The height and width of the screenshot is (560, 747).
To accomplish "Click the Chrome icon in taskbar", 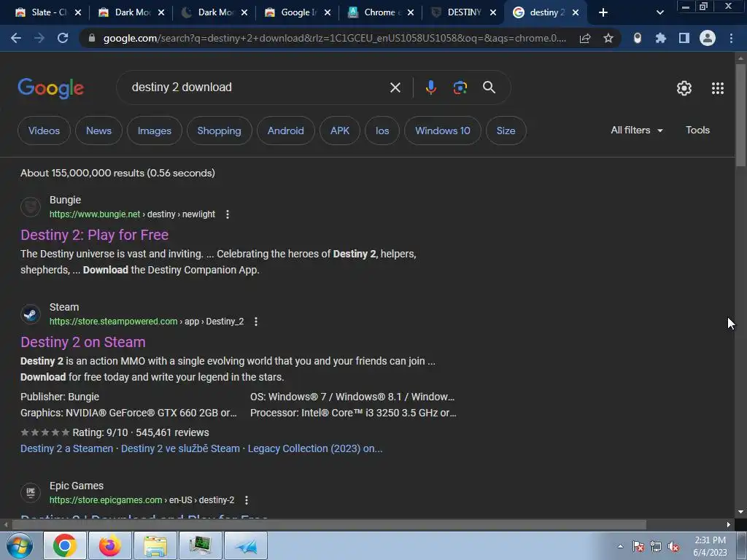I will click(65, 545).
